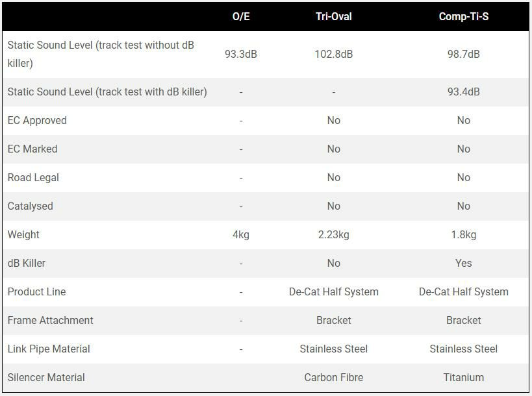The height and width of the screenshot is (396, 532).
Task: Click the 98.7dB Comp-Ti-S value
Action: click(x=463, y=55)
